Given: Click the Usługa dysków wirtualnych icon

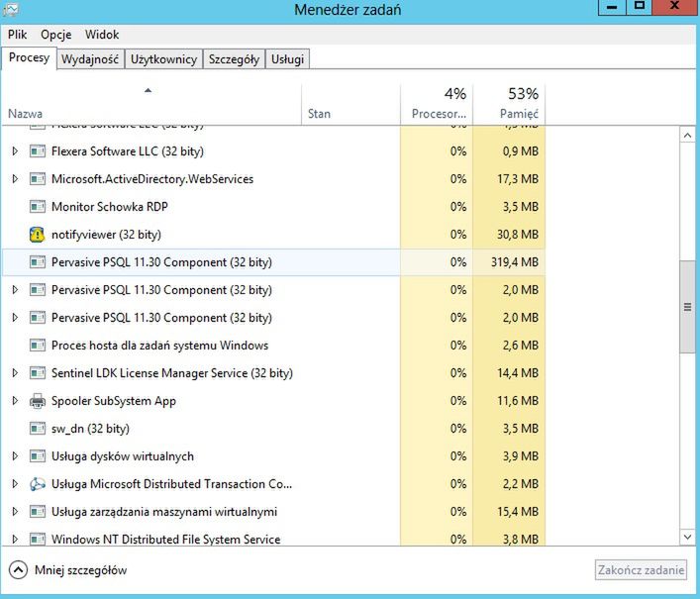Looking at the screenshot, I should tap(37, 456).
